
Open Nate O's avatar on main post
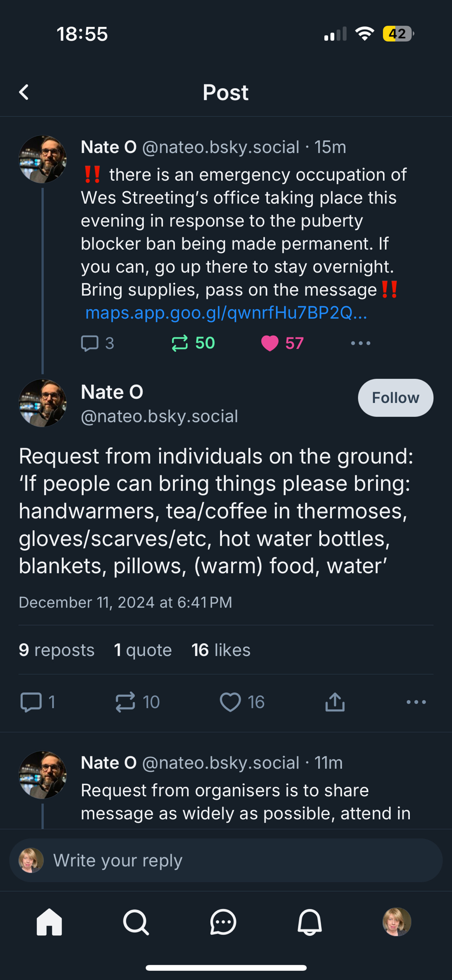coord(43,403)
